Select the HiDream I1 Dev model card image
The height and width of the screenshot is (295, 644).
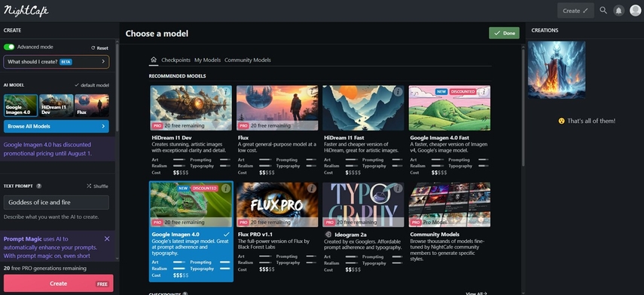[x=191, y=108]
